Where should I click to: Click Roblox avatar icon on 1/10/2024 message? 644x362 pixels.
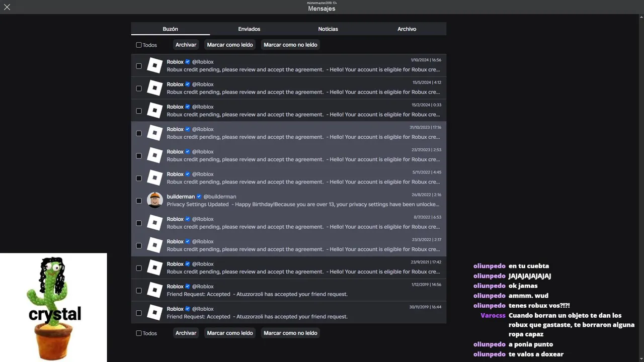[x=155, y=65]
